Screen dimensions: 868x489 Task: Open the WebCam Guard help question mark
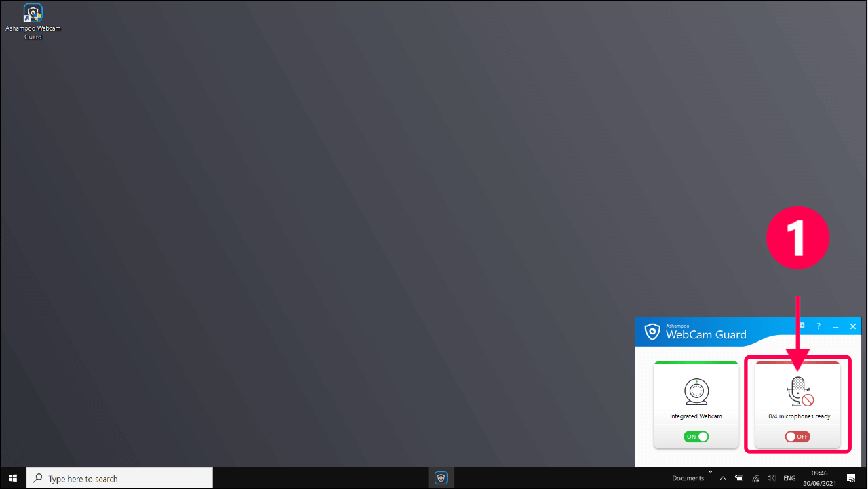coord(818,326)
